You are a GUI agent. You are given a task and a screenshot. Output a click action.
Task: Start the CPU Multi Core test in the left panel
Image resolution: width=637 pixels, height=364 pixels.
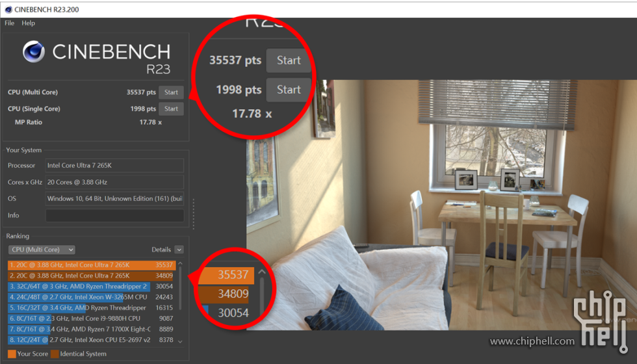[171, 92]
